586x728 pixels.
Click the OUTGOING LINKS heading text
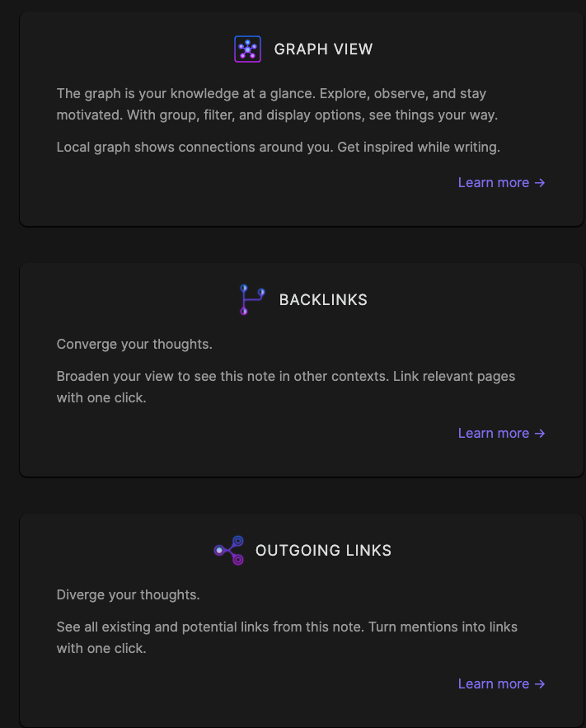(x=323, y=551)
